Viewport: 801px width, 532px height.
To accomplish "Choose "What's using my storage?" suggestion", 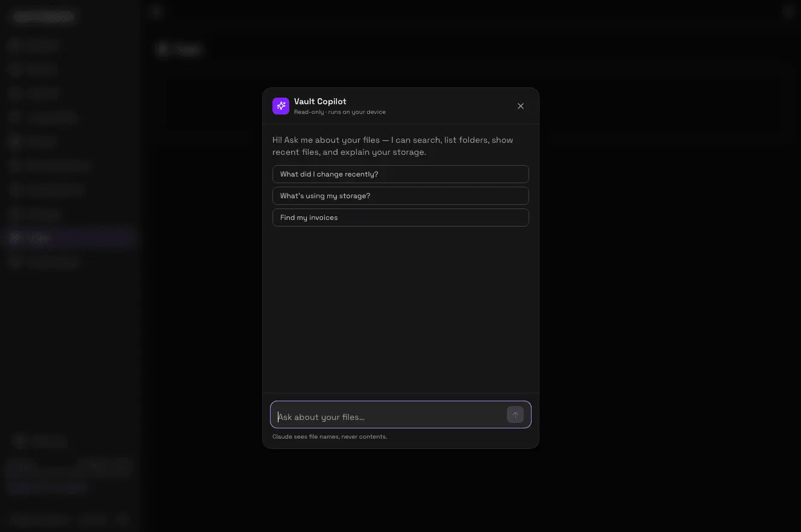I will 400,196.
